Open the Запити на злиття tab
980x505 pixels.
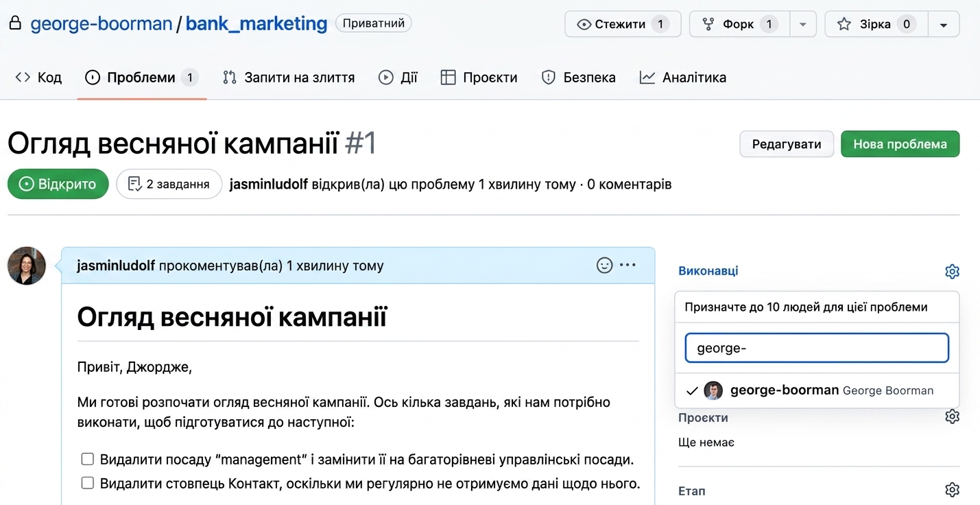coord(289,78)
